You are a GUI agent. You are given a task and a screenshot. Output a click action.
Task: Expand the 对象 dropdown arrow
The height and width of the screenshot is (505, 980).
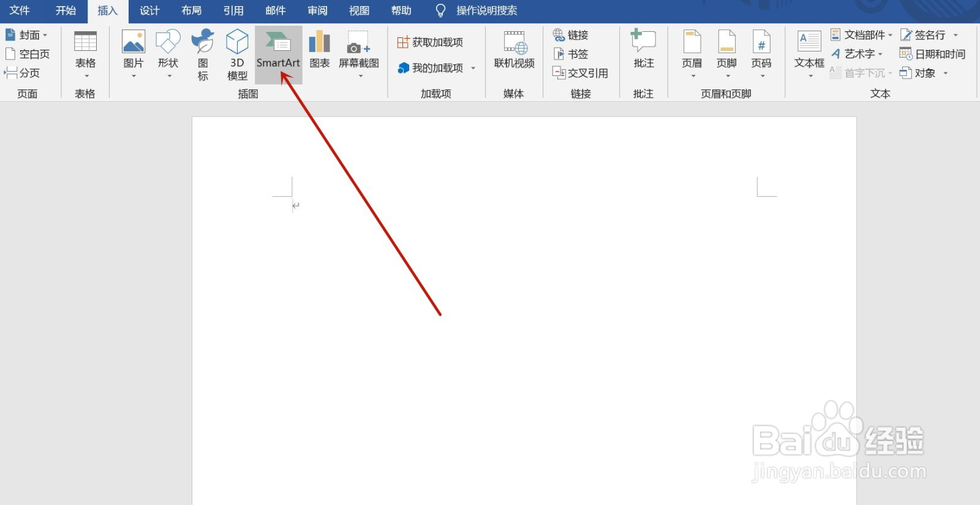(x=946, y=74)
